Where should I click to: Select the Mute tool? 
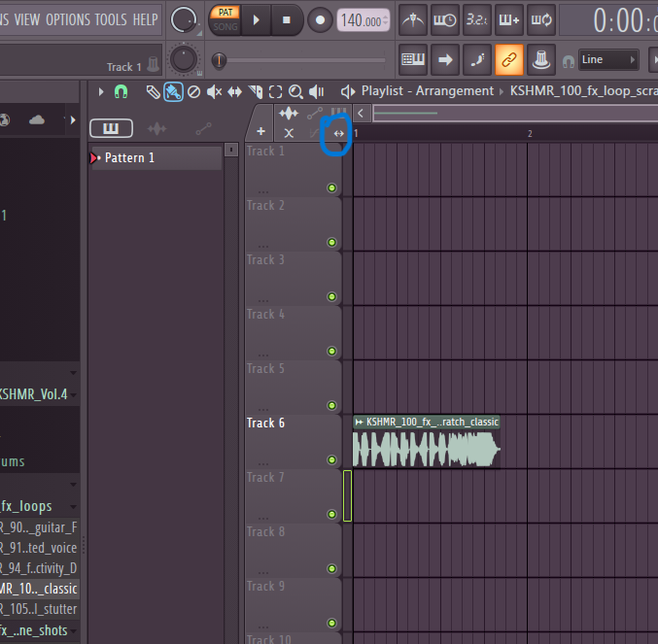pos(214,91)
